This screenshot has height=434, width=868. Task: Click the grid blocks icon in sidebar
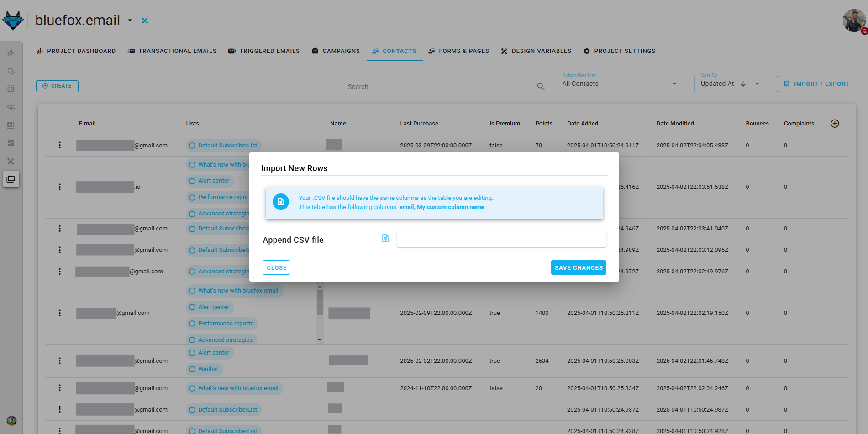[x=11, y=143]
